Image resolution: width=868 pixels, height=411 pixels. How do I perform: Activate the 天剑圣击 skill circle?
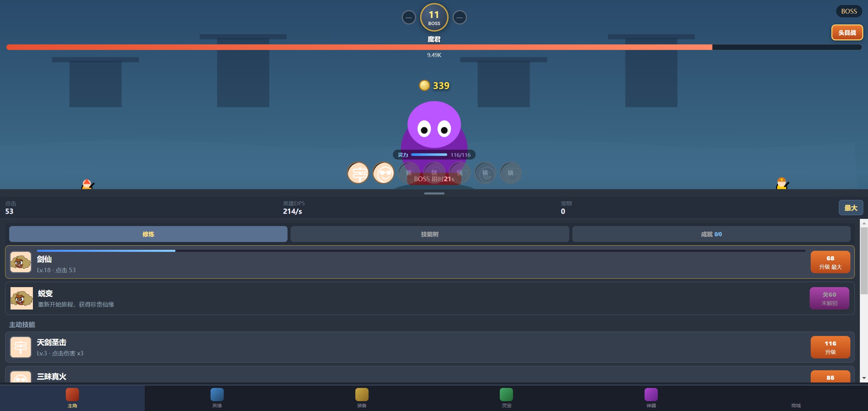pyautogui.click(x=358, y=173)
